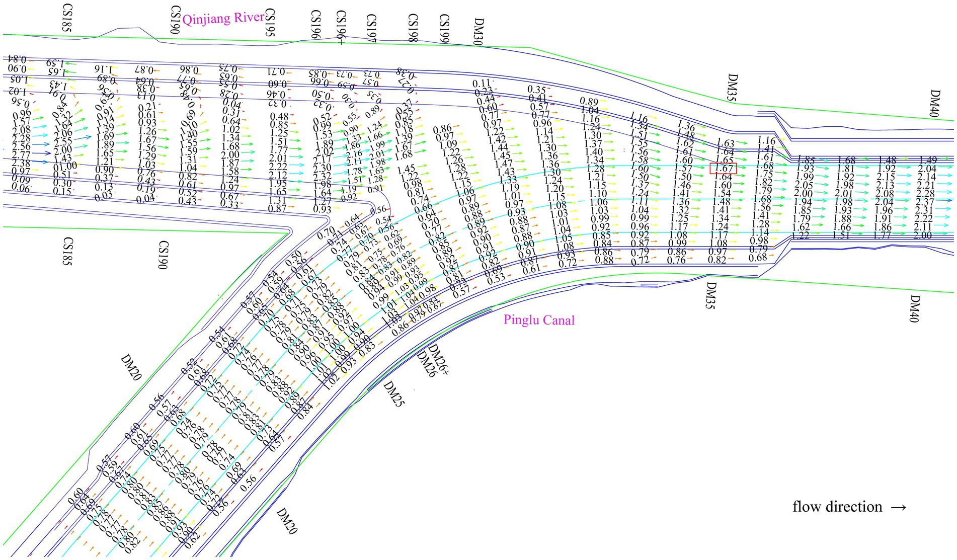This screenshot has width=957, height=560.
Task: Select the red-boxed 1.67 velocity value
Action: 723,169
